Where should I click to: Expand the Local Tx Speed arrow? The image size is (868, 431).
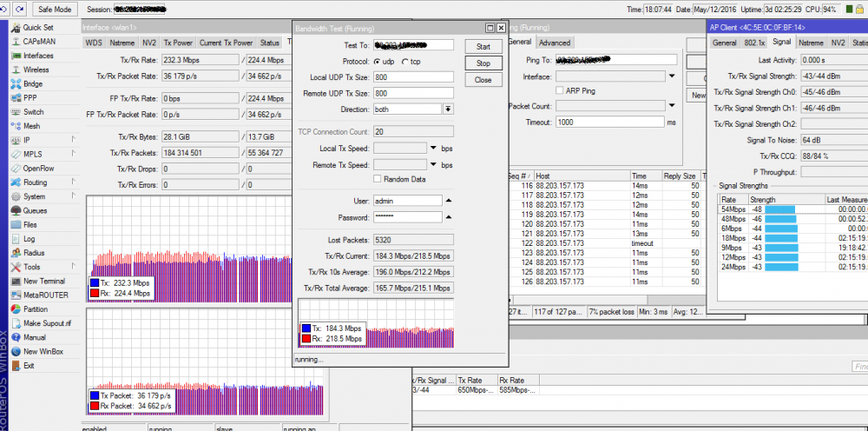click(433, 148)
